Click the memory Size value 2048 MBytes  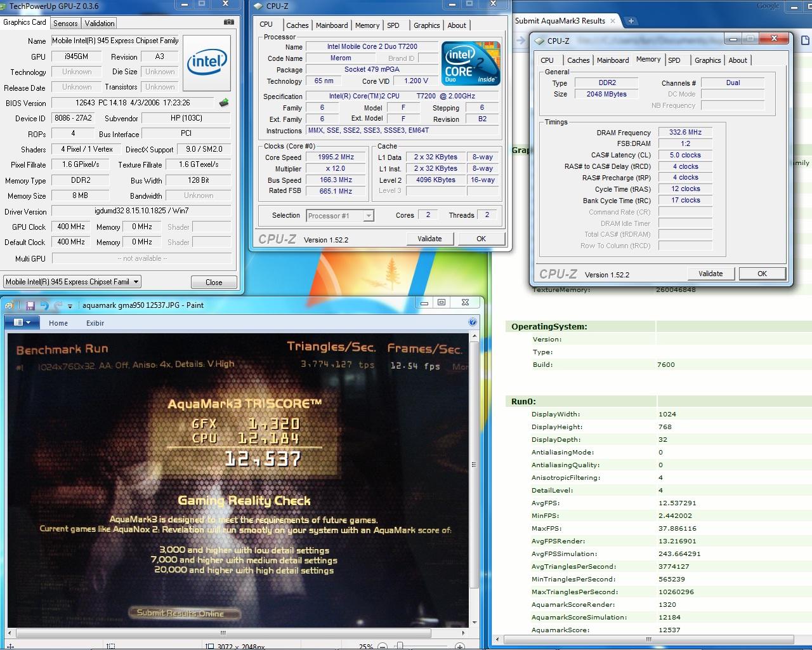coord(606,94)
